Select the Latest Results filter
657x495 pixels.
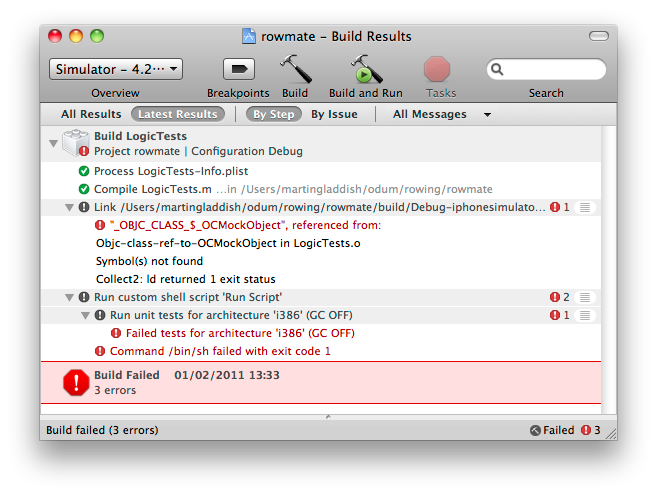[177, 114]
